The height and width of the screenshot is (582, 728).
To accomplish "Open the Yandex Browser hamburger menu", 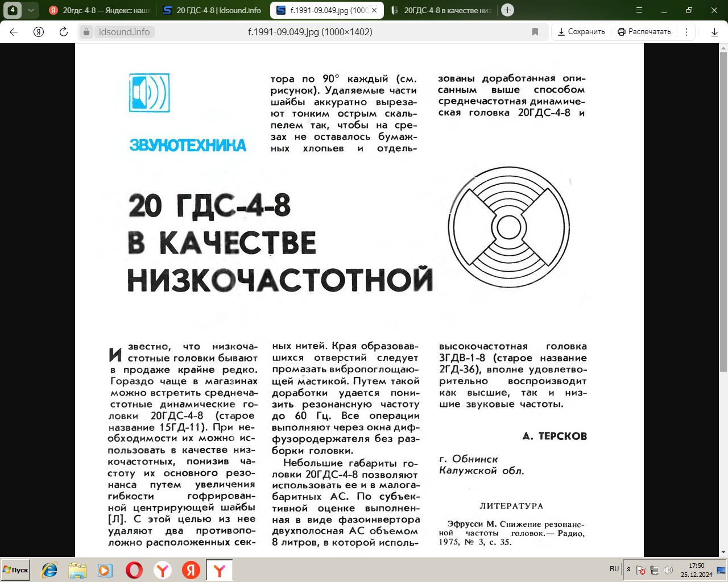I will [639, 10].
